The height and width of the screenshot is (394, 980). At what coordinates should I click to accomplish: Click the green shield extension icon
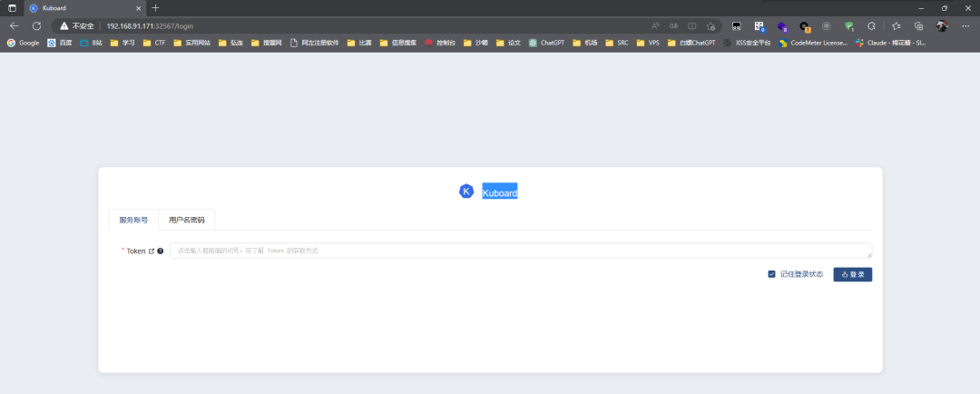(848, 26)
